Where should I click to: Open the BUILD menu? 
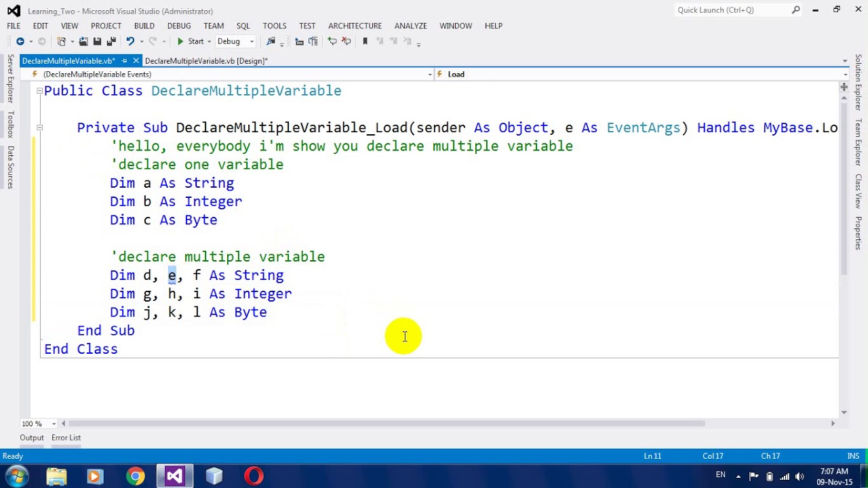coord(144,26)
